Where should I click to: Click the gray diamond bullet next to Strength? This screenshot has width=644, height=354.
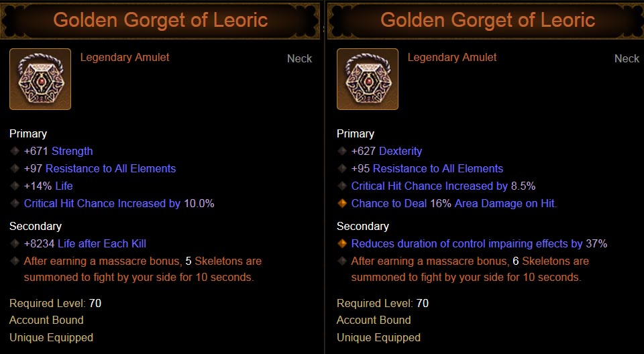click(15, 151)
